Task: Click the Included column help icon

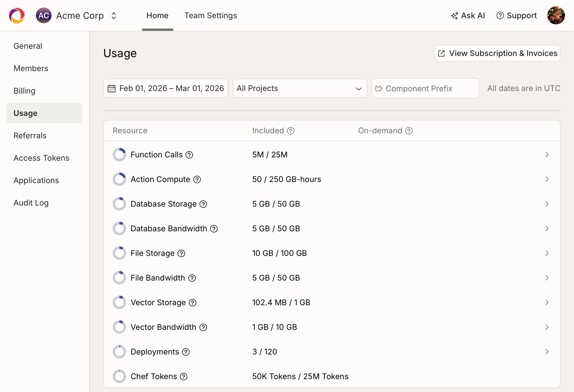Action: 291,130
